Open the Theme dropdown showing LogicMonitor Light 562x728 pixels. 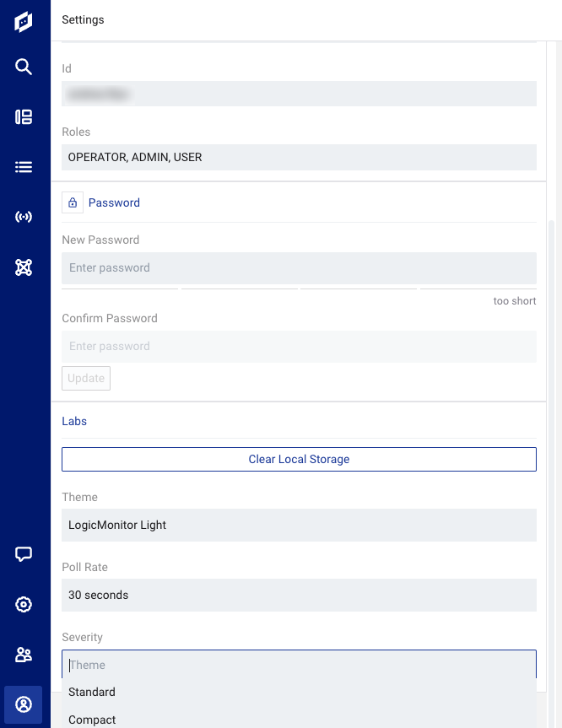click(299, 525)
